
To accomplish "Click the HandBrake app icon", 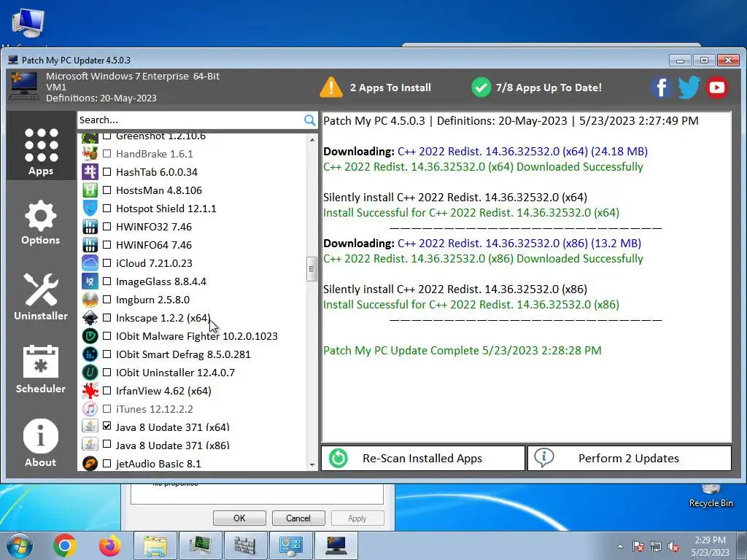I will pyautogui.click(x=90, y=154).
